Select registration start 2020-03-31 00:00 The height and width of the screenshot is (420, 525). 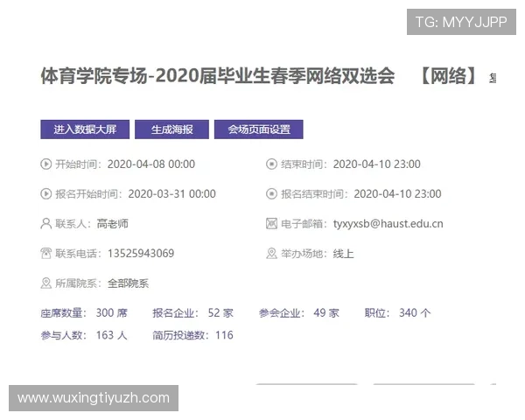(x=171, y=194)
